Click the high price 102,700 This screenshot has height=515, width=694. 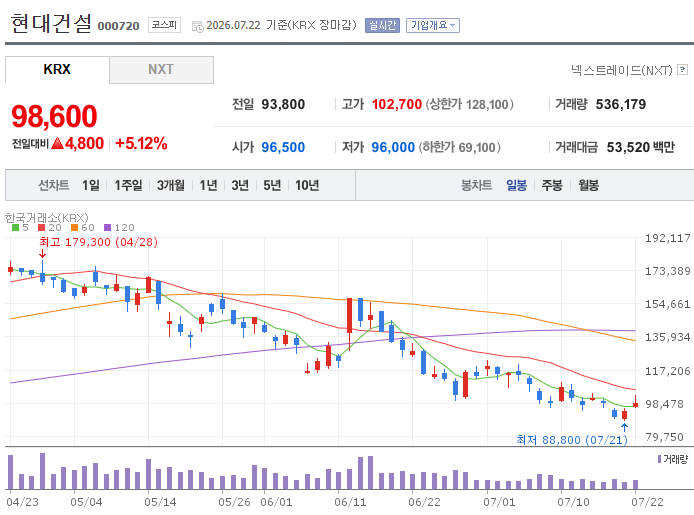point(397,104)
